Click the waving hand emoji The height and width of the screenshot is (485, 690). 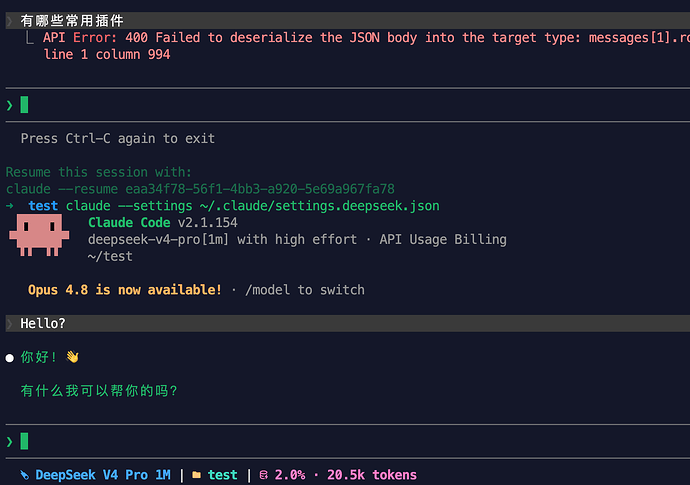(72, 357)
